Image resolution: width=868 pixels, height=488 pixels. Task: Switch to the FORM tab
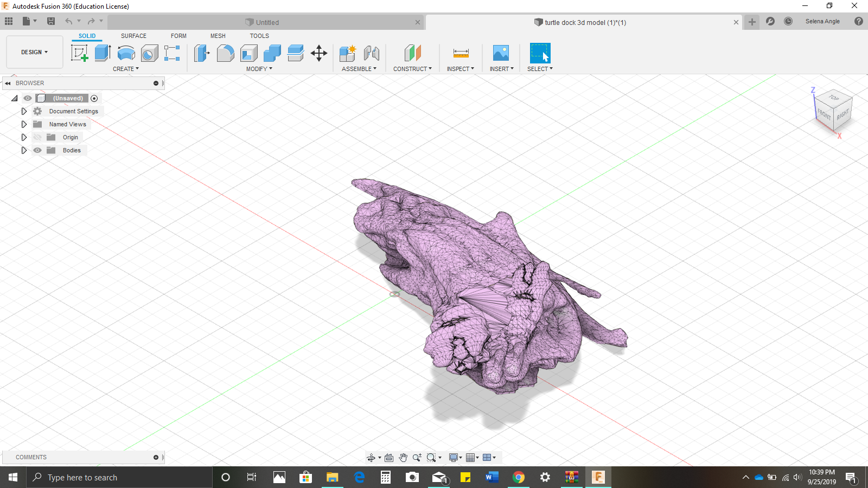point(178,36)
